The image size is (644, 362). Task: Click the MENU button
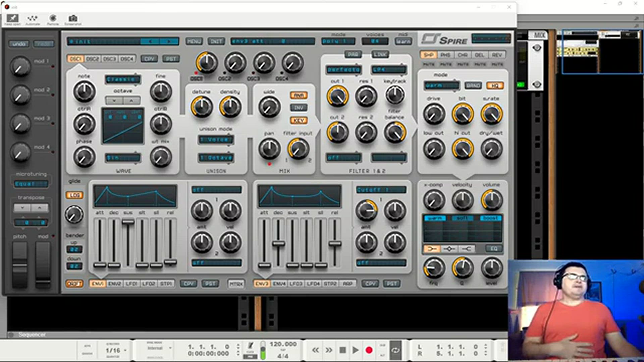194,41
